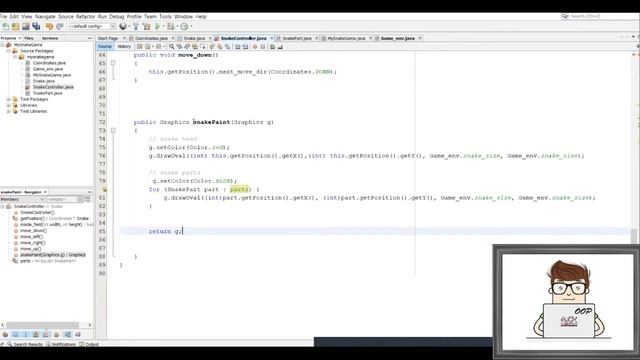Collapse the mysnakegame package node
Image resolution: width=640 pixels, height=360 pixels.
(15, 57)
